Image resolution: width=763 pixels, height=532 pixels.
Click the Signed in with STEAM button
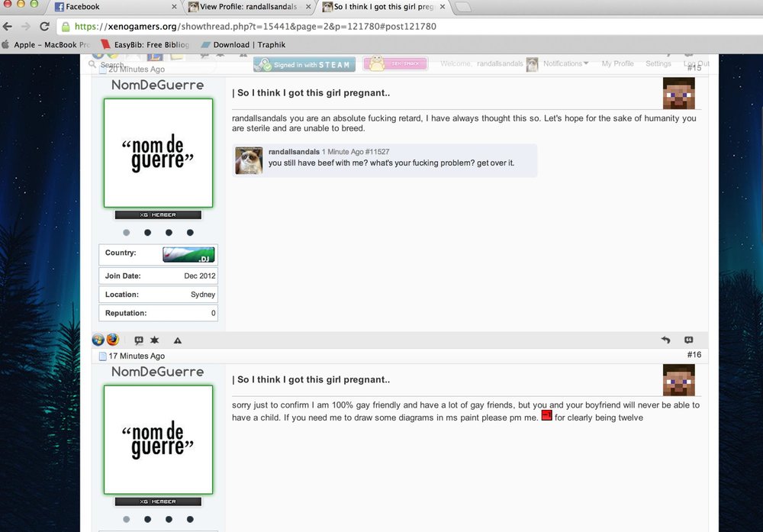(304, 64)
